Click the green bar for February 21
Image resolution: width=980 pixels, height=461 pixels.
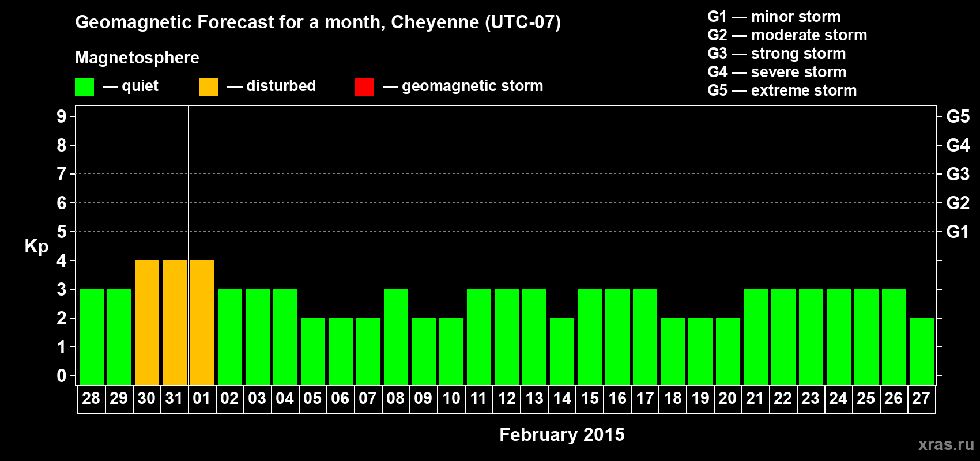coord(756,337)
